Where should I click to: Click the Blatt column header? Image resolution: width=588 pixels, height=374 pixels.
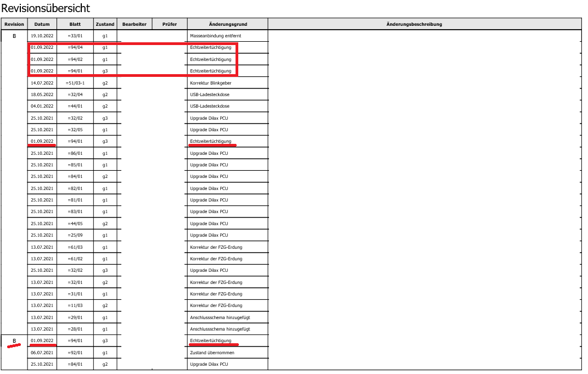(x=75, y=24)
